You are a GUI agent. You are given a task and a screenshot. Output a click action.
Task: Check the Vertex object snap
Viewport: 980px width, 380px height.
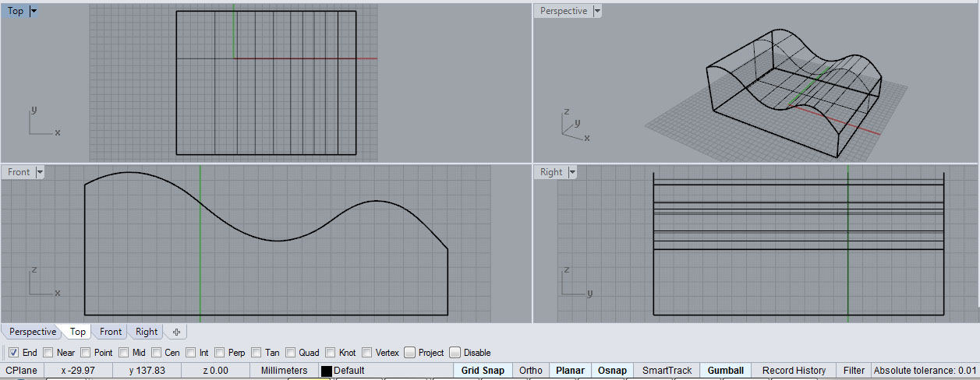click(x=368, y=353)
